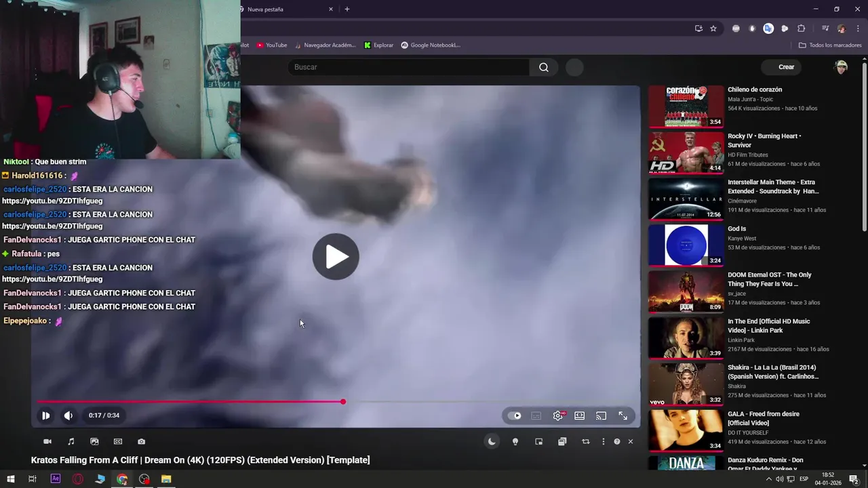
Task: Open the Chrome three-dot menu
Action: click(x=856, y=28)
